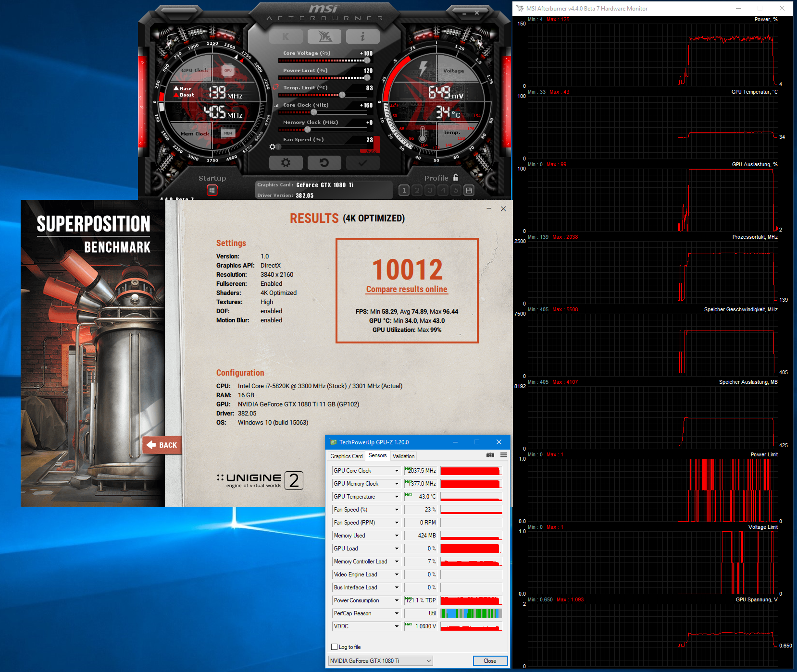Screen dimensions: 797x672
Task: Open Afterburner settings with the gear button
Action: (286, 163)
